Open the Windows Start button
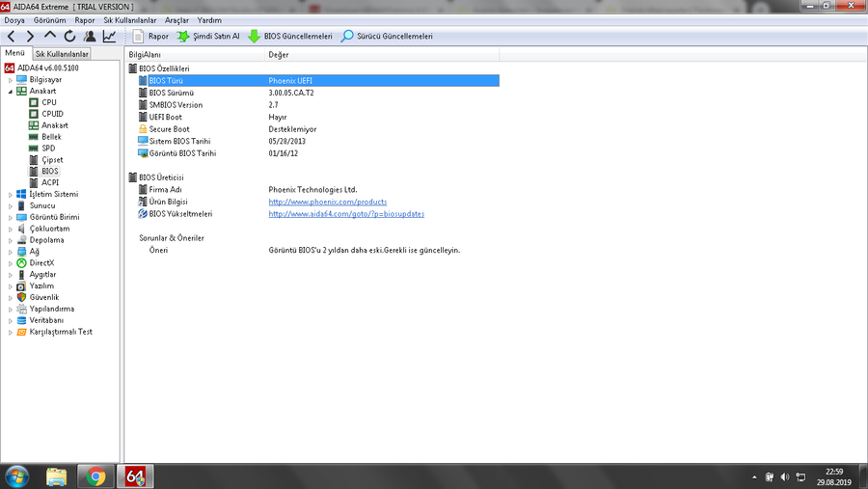 16,476
